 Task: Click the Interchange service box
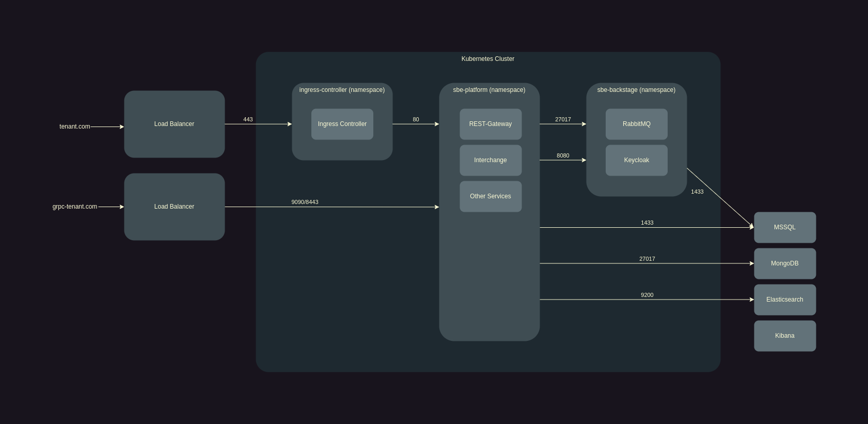pos(490,160)
